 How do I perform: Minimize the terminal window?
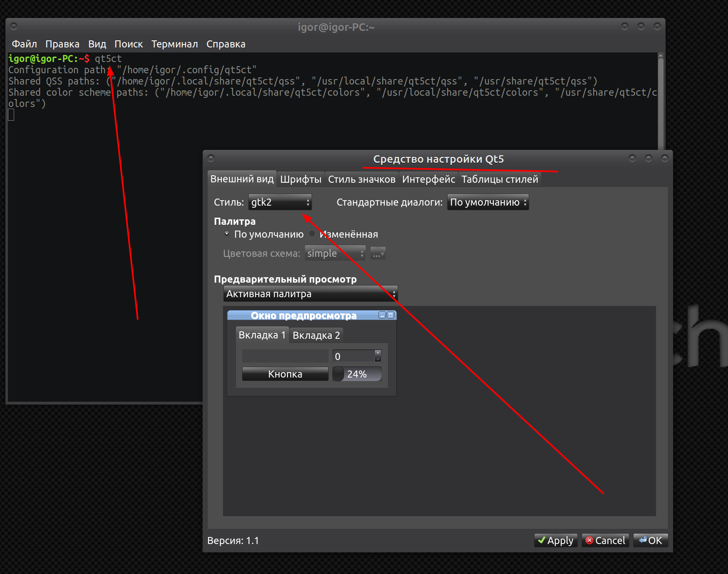point(625,26)
